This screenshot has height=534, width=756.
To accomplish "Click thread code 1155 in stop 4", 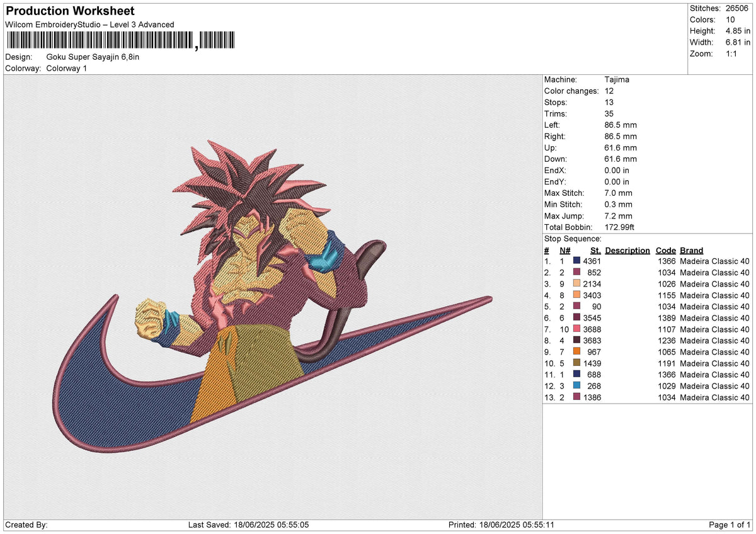I will [667, 295].
